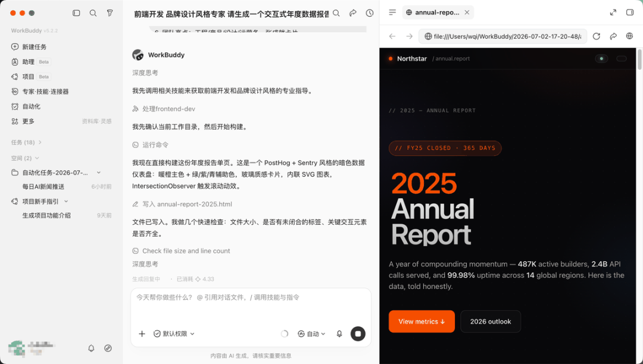This screenshot has width=643, height=364.
Task: Open notifications bell icon
Action: (x=91, y=348)
